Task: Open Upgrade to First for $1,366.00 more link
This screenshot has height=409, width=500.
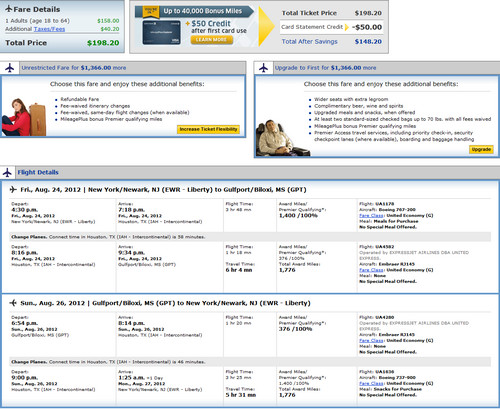Action: point(325,68)
